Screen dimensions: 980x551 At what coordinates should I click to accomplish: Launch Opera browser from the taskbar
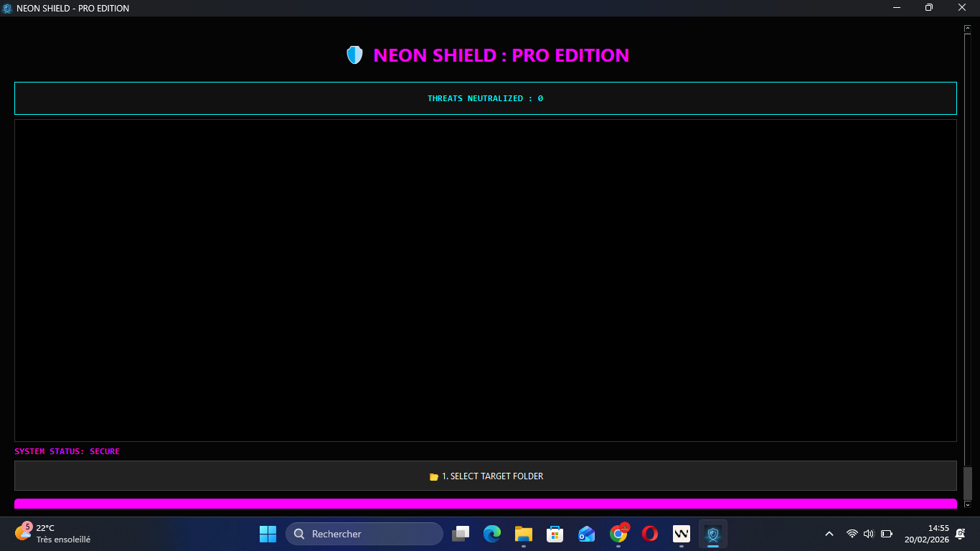650,534
